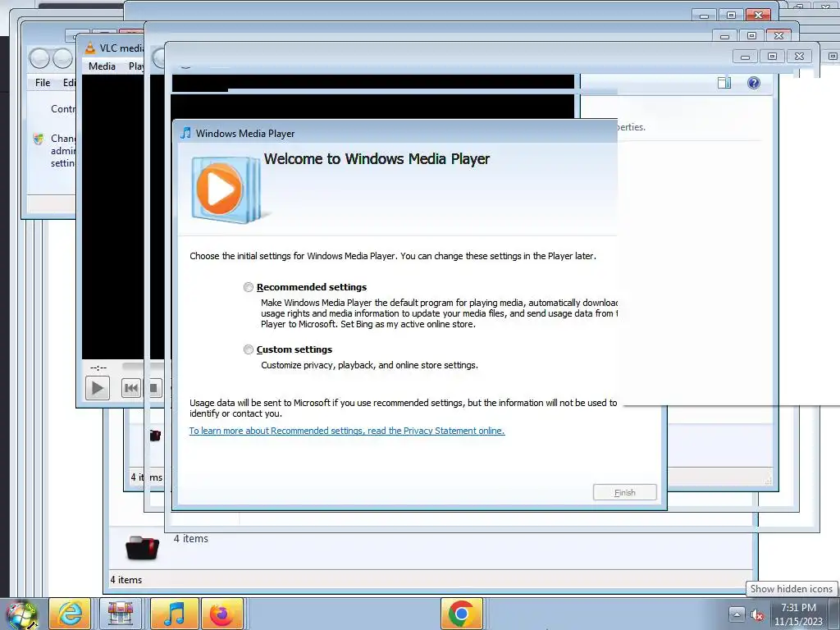This screenshot has height=630, width=840.
Task: Click the black folder icon beside 4 items
Action: pos(143,547)
